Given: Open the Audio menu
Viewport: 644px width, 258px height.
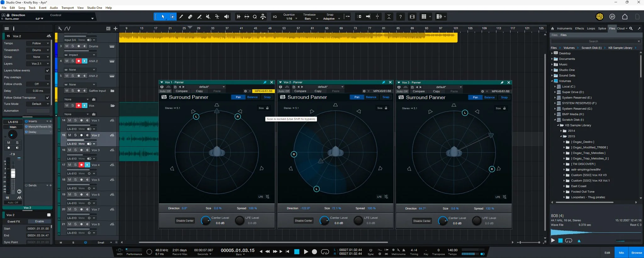Looking at the screenshot, I should 54,8.
